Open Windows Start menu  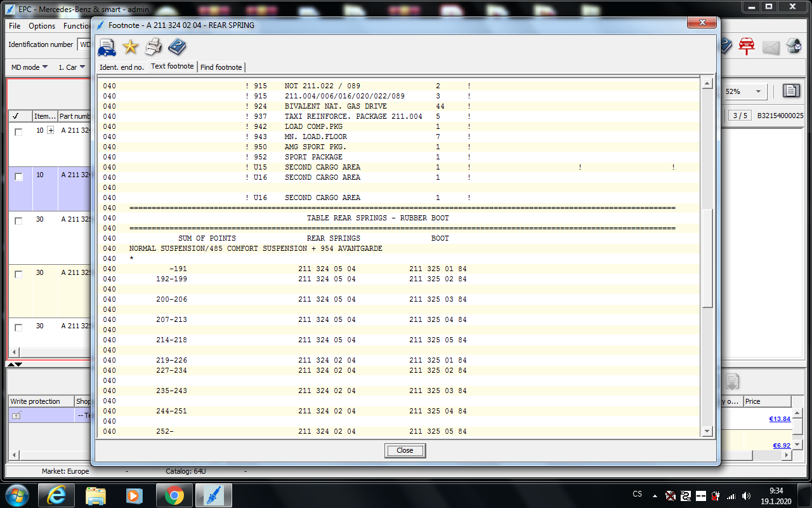[16, 495]
